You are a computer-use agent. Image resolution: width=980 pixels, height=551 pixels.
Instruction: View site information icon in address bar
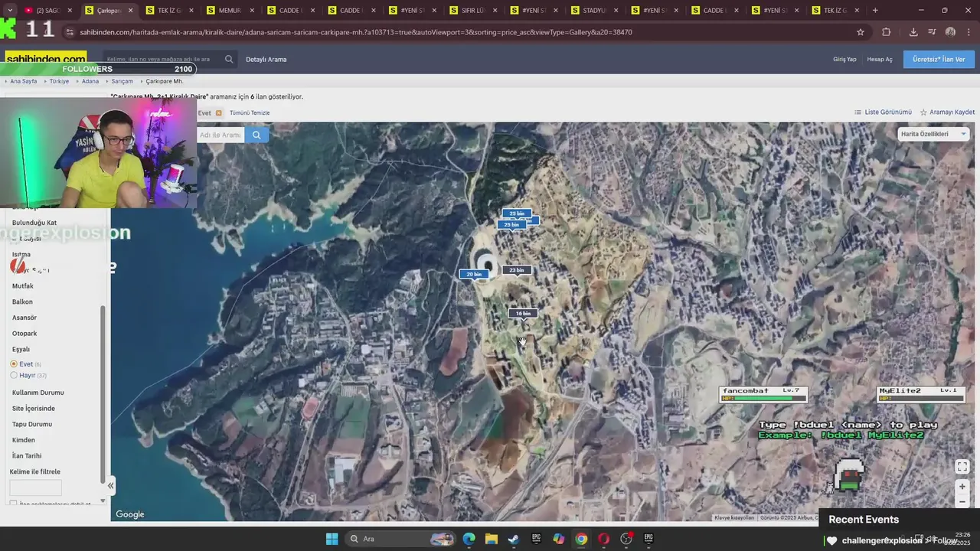point(70,32)
